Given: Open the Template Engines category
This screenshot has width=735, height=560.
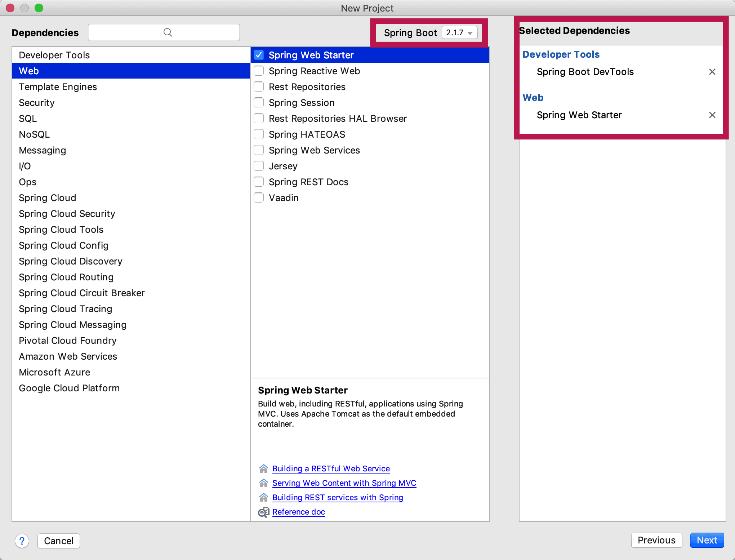Looking at the screenshot, I should (x=58, y=87).
